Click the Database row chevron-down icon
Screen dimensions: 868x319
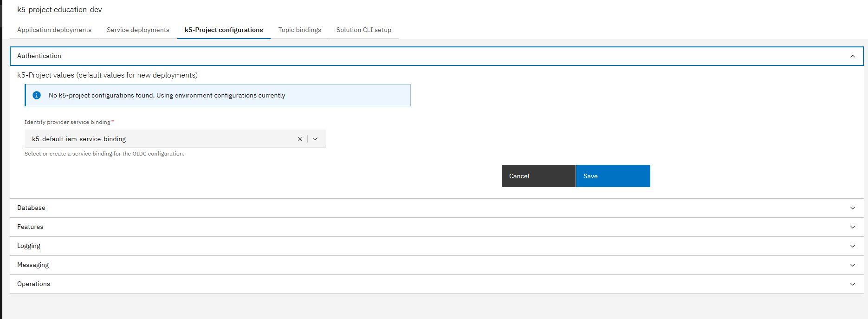(852, 208)
